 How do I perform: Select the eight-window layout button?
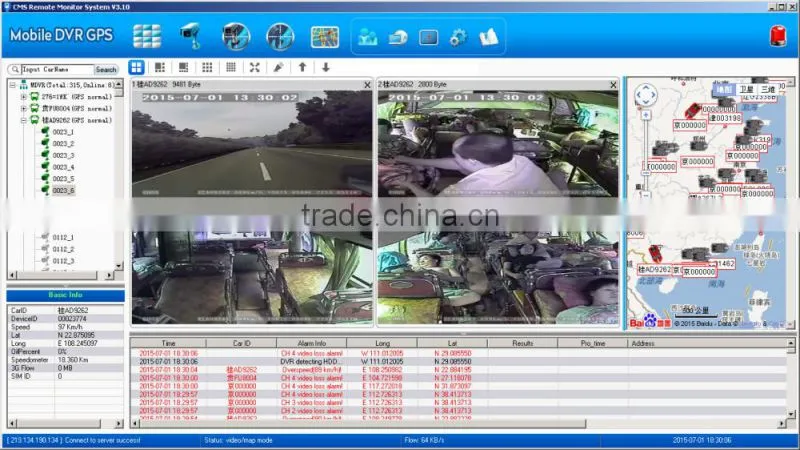pyautogui.click(x=183, y=67)
